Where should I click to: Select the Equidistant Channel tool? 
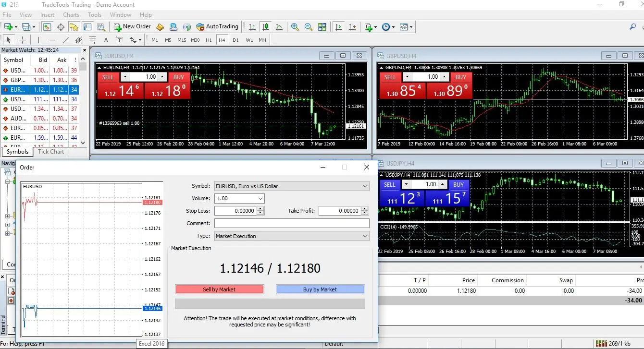click(79, 40)
